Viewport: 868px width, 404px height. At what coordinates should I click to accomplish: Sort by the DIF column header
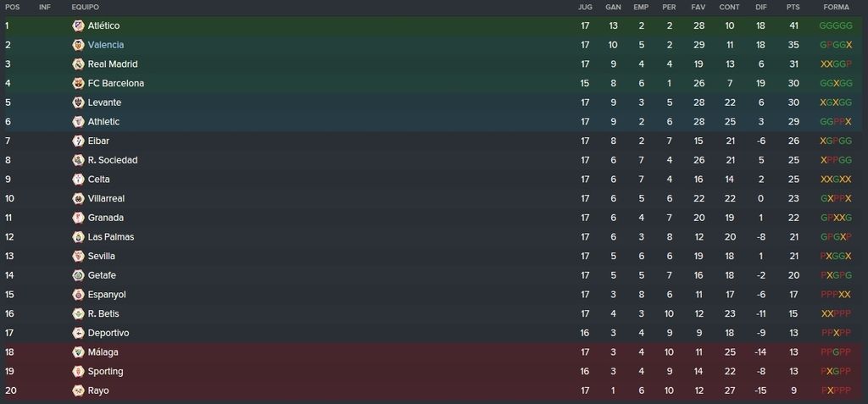761,7
